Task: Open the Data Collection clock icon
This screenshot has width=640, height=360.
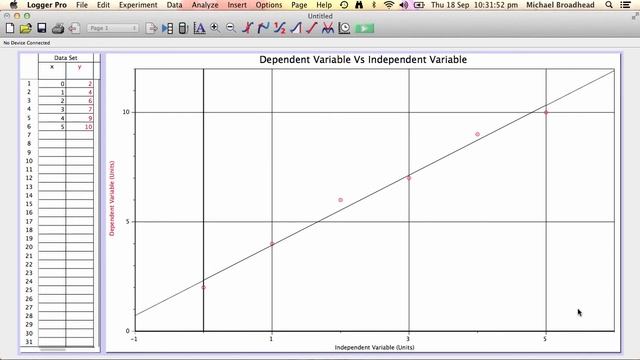Action: 344,28
